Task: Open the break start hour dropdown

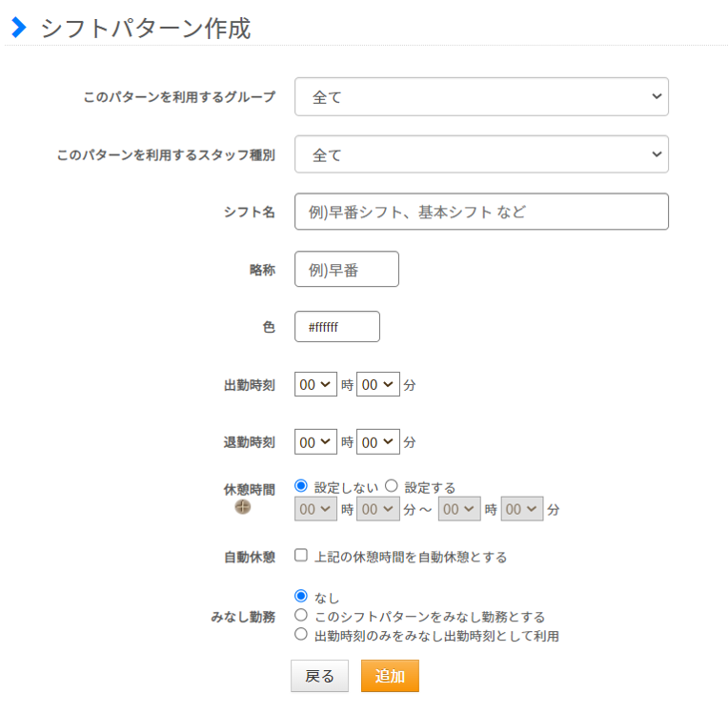Action: point(315,509)
